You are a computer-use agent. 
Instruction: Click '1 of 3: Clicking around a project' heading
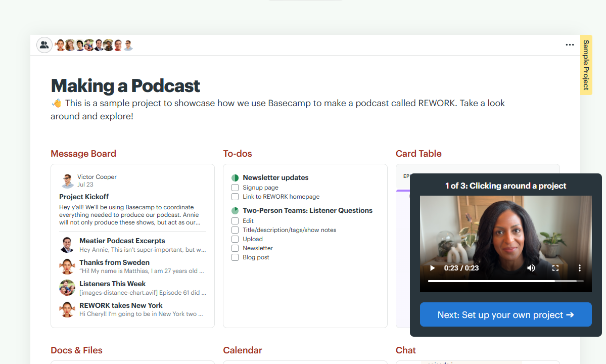pos(505,186)
